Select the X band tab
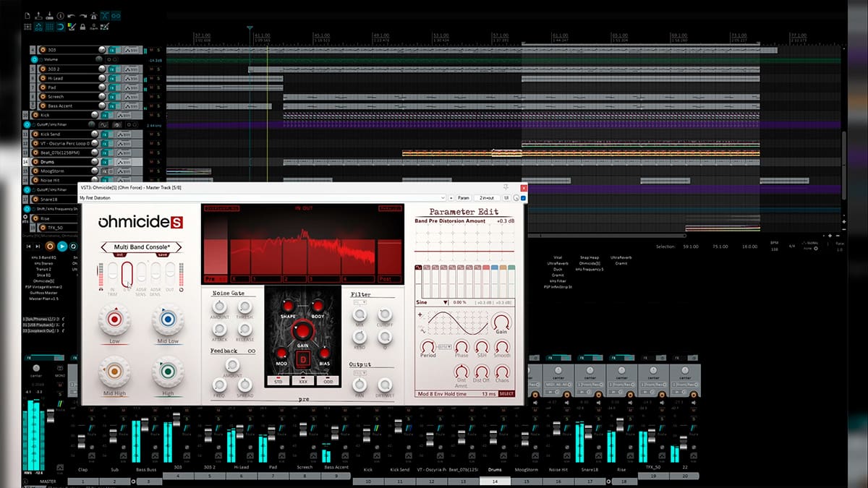The width and height of the screenshot is (868, 488). point(240,278)
